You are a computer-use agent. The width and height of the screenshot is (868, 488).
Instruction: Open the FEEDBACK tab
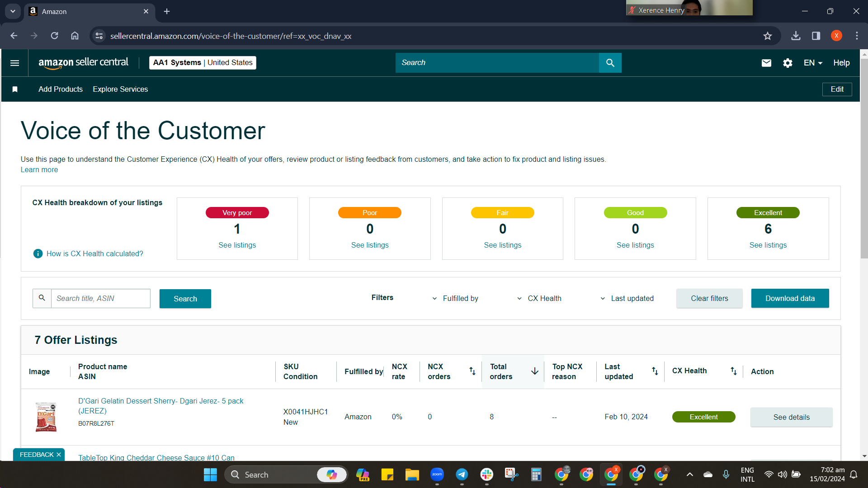point(37,455)
